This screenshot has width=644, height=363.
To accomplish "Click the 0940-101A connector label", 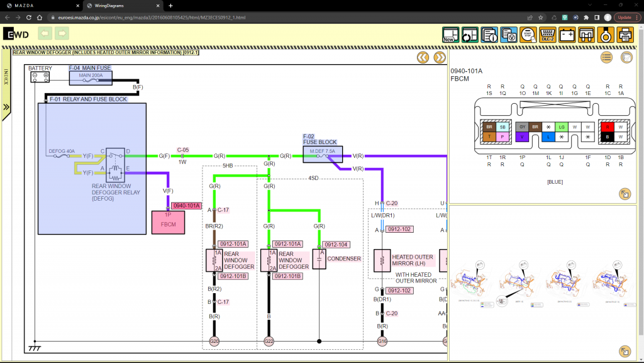I will (186, 206).
